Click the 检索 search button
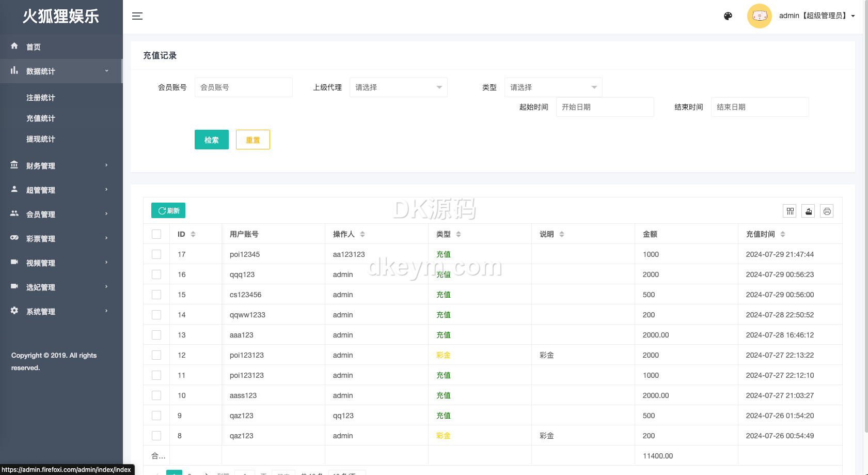This screenshot has width=868, height=475. click(211, 140)
